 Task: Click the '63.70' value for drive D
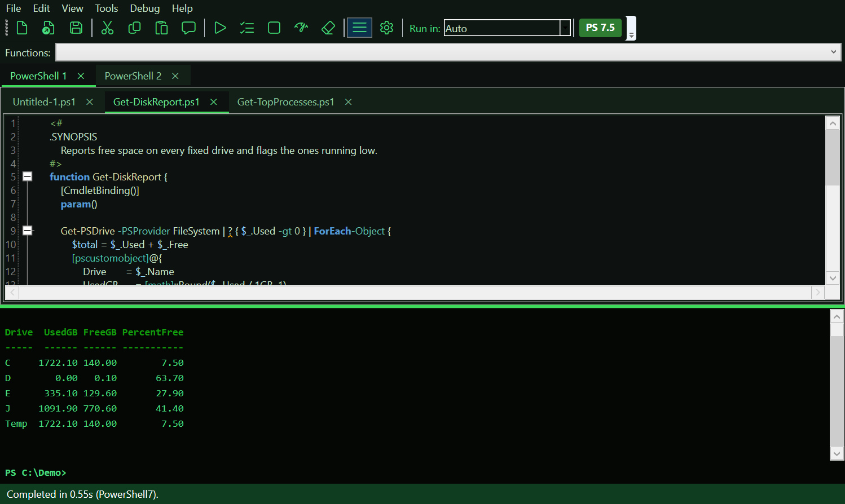pos(170,378)
